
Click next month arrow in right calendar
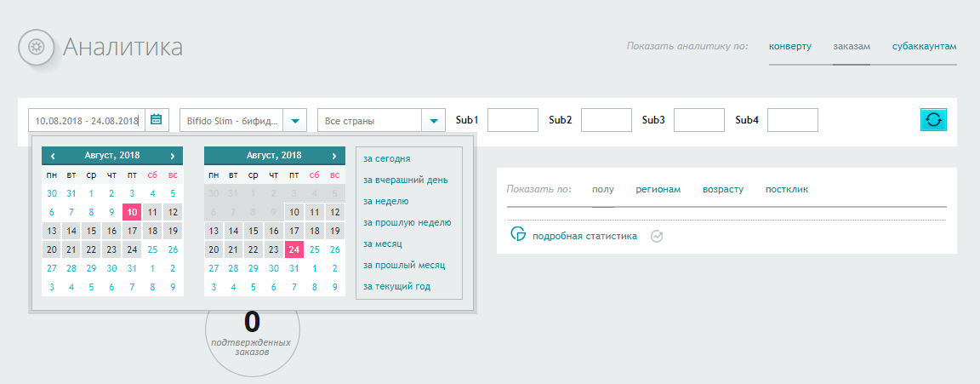click(334, 156)
